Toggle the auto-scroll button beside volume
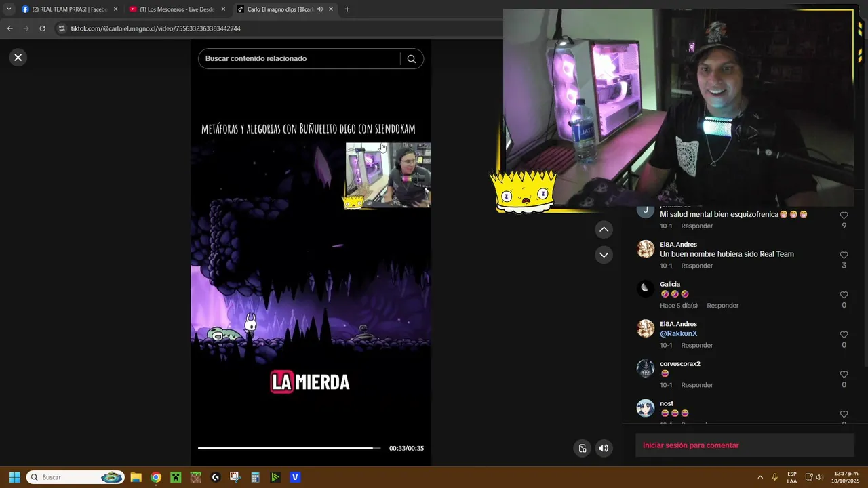Screen dimensions: 868x488 tap(582, 448)
